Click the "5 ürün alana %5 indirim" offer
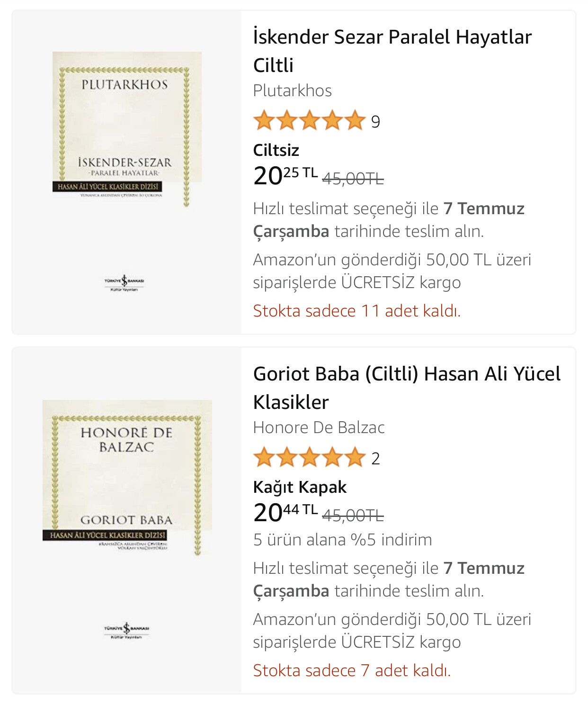The width and height of the screenshot is (588, 706). click(x=342, y=540)
